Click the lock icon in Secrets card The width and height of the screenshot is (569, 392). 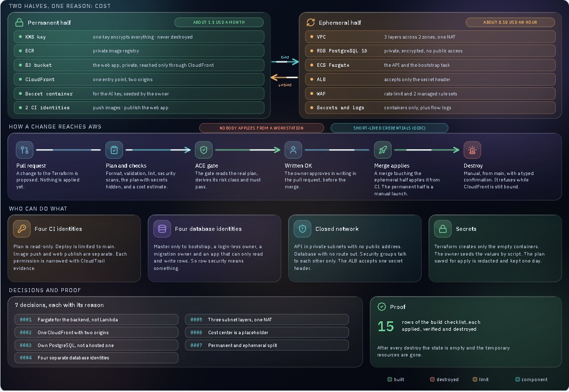point(443,229)
